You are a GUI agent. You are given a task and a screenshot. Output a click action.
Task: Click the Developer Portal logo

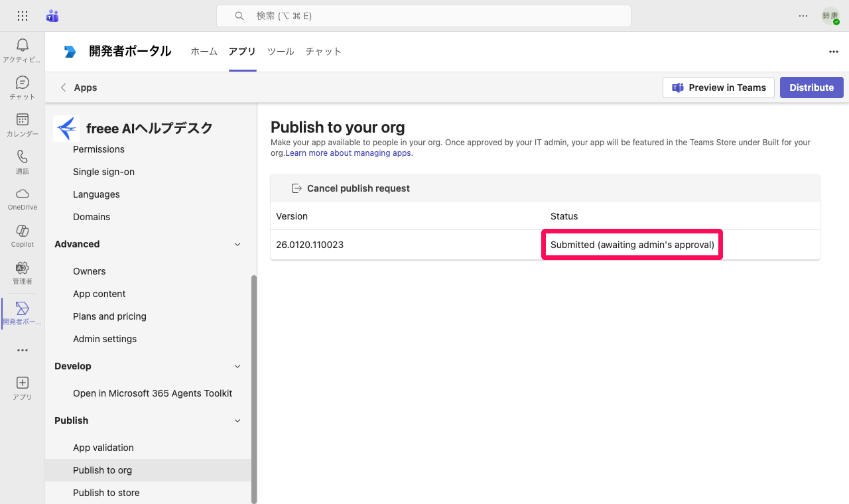[x=70, y=52]
